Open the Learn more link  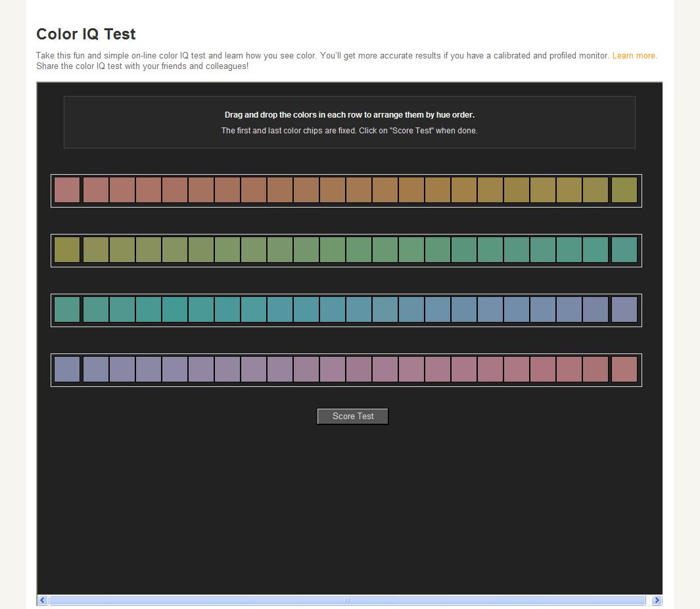coord(634,56)
